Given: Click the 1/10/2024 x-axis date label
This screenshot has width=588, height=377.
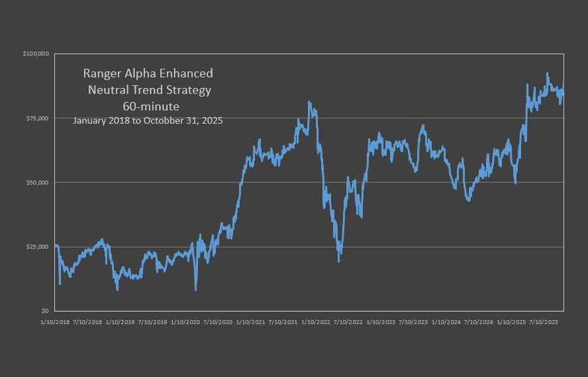Looking at the screenshot, I should [x=445, y=323].
